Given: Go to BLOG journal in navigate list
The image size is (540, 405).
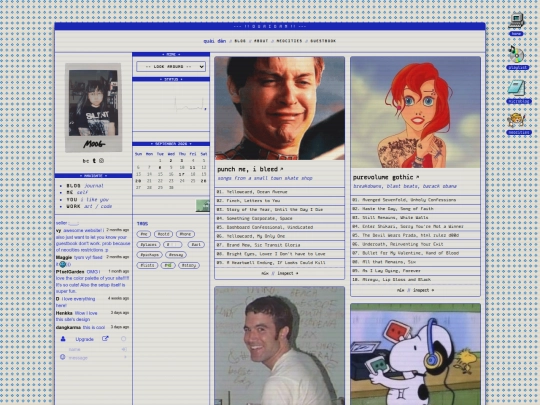Looking at the screenshot, I should [85, 186].
